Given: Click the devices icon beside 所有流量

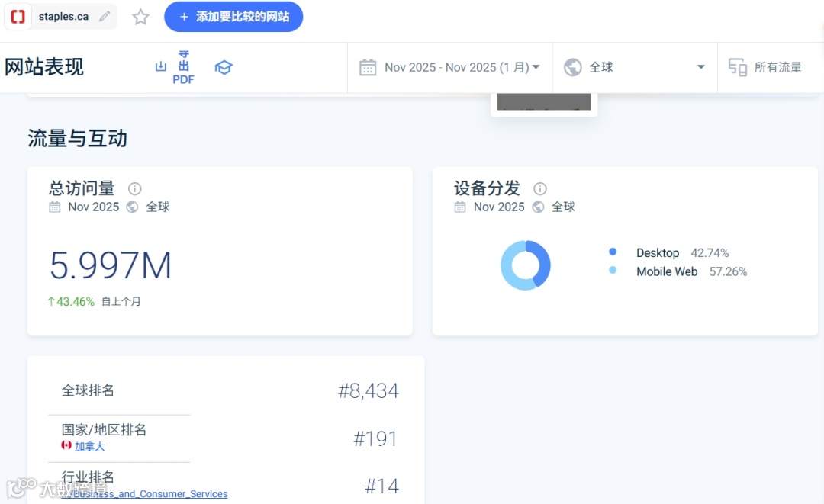Looking at the screenshot, I should tap(737, 67).
